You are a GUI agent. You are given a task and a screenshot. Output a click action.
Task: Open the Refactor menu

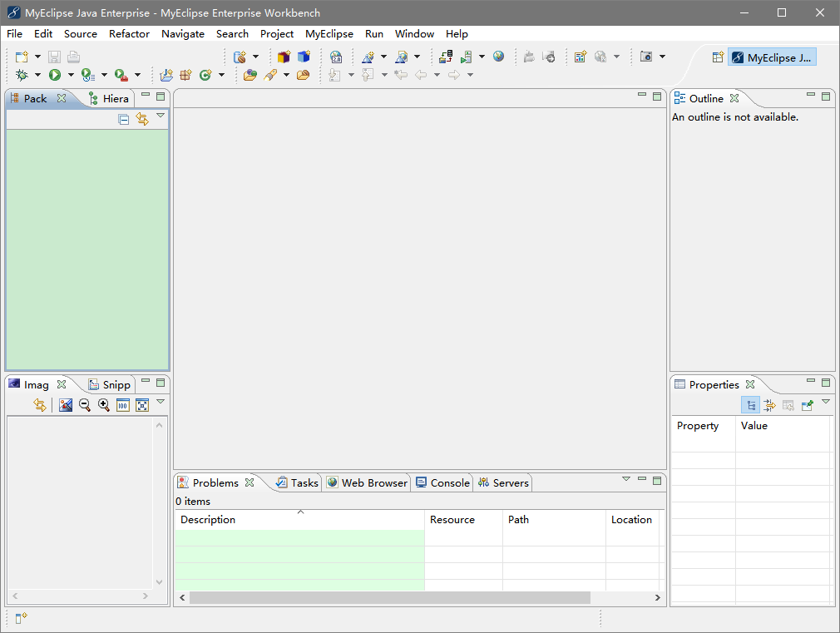tap(129, 34)
